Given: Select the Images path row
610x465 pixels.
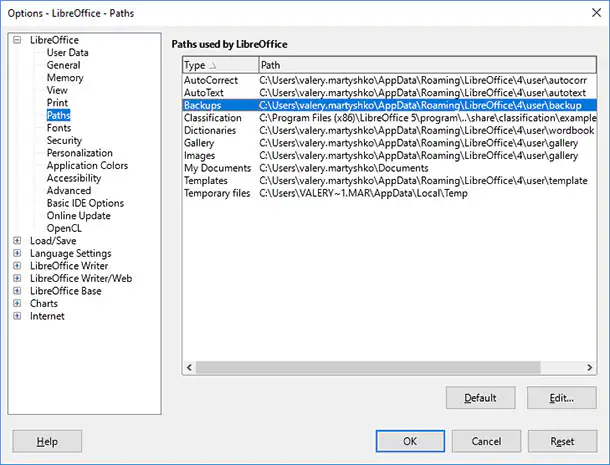Looking at the screenshot, I should (389, 155).
